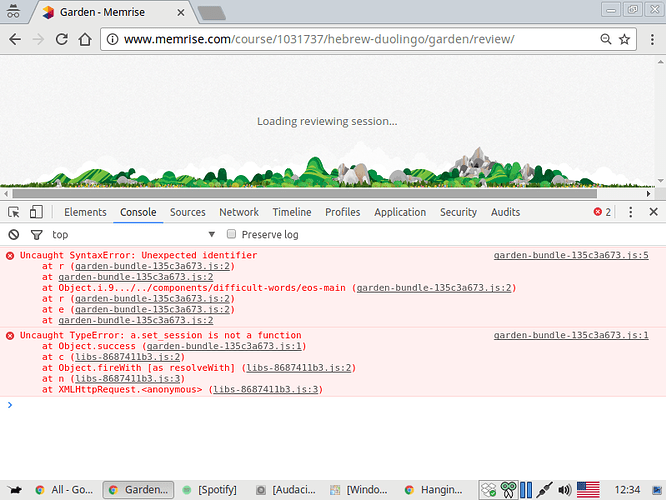The width and height of the screenshot is (666, 500).
Task: Open libs link in XMLHttpRequest line
Action: pyautogui.click(x=266, y=390)
